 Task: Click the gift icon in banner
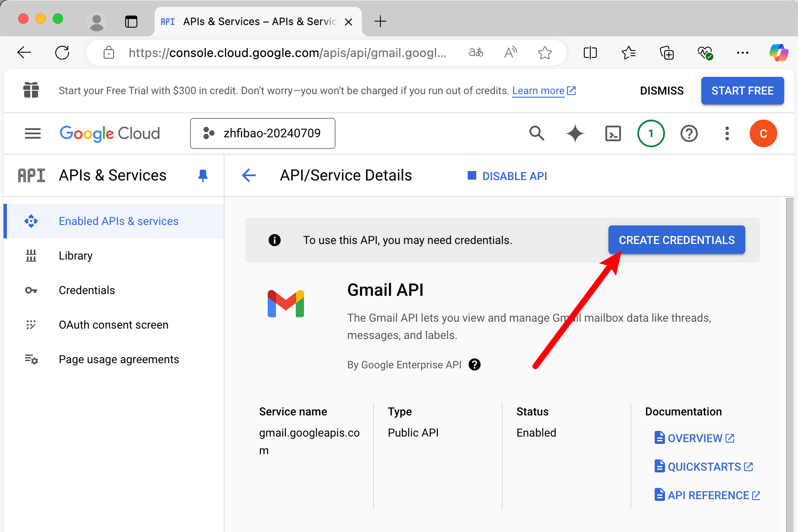pos(31,90)
